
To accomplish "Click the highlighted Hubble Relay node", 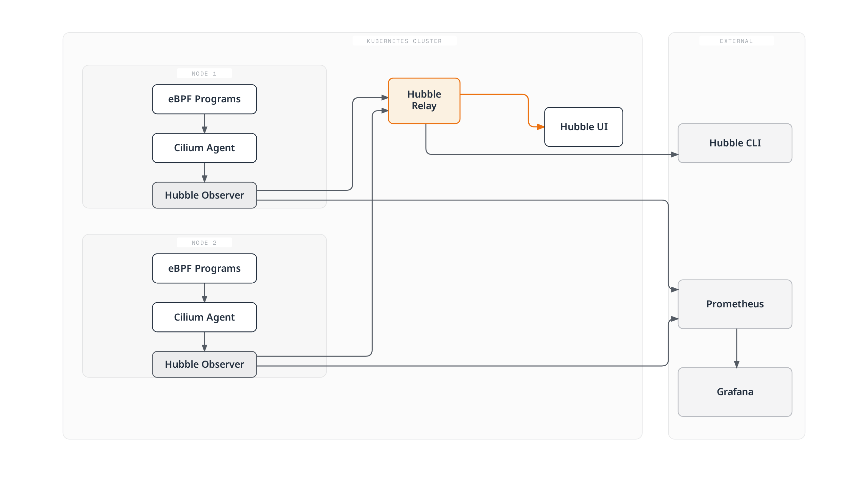I will 424,101.
